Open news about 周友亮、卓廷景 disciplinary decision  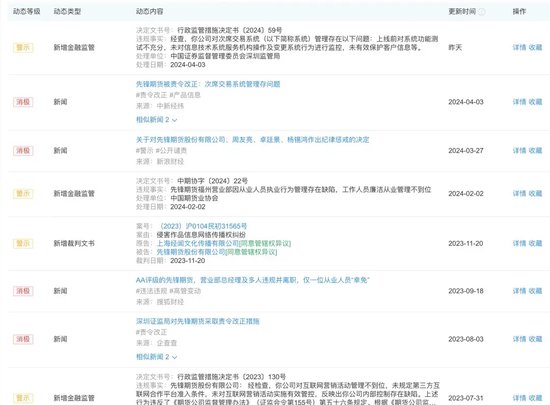pos(253,140)
